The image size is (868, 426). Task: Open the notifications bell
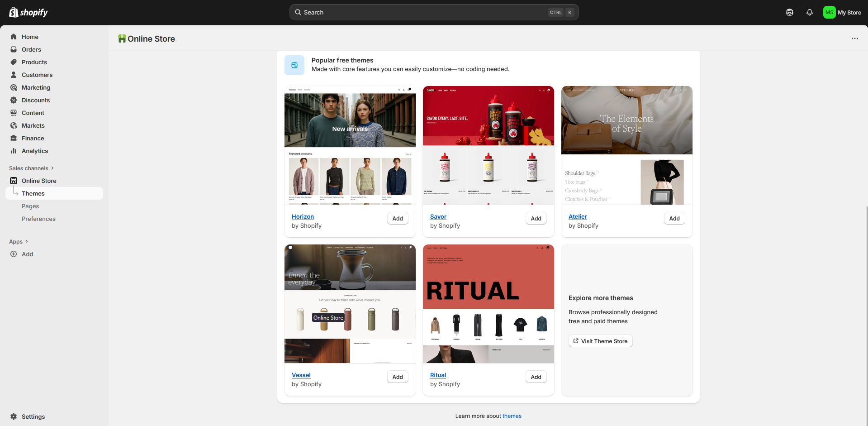point(810,12)
